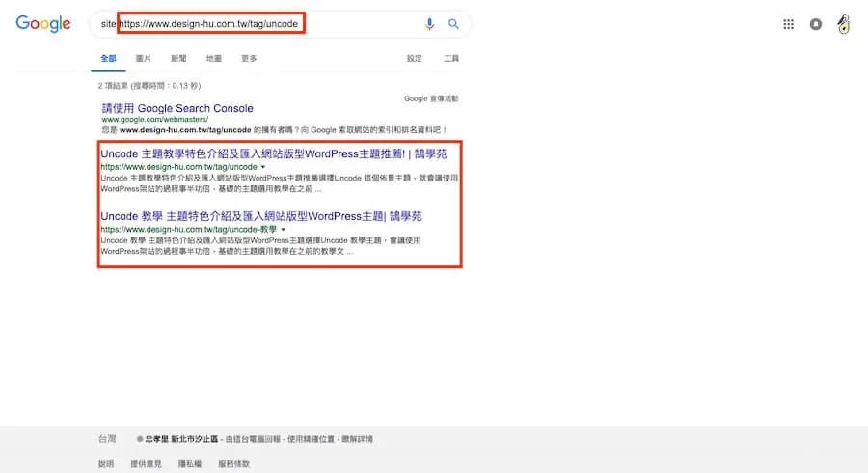
Task: Click the 忠孝里 新北市汐止區 location text
Action: pos(181,439)
